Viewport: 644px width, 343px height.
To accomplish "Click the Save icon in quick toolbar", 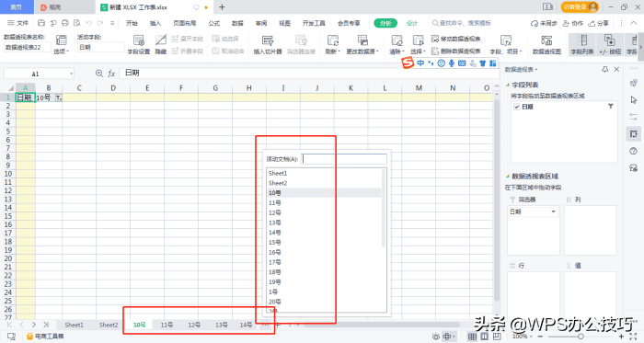I will (41, 23).
